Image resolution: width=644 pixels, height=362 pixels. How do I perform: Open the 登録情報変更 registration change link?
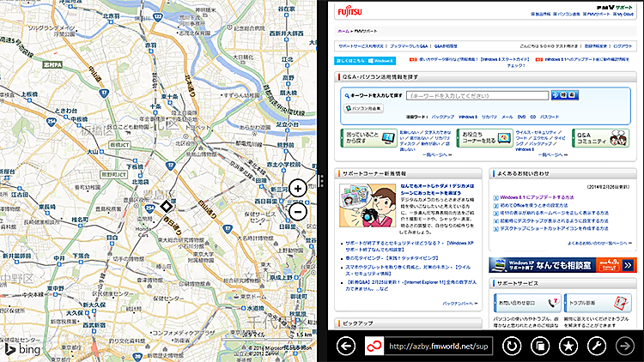pyautogui.click(x=596, y=46)
